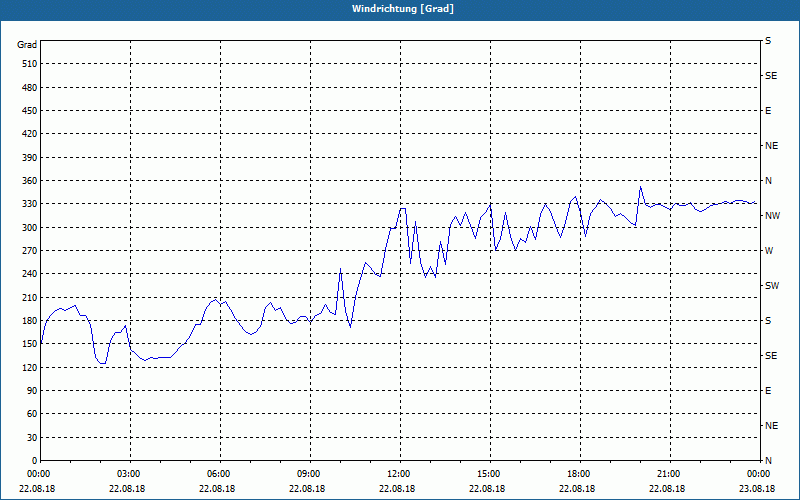Pick the 180 degree axis label
The image size is (800, 500).
point(30,320)
